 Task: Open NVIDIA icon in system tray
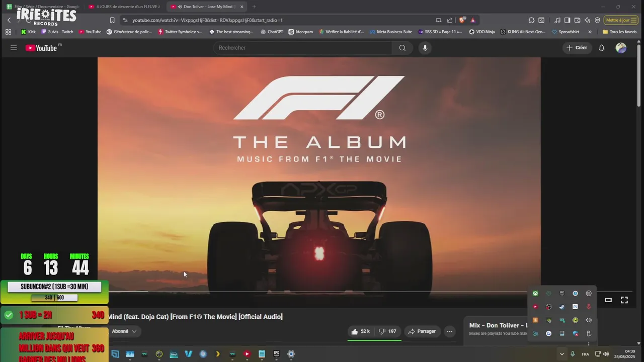pos(549,320)
